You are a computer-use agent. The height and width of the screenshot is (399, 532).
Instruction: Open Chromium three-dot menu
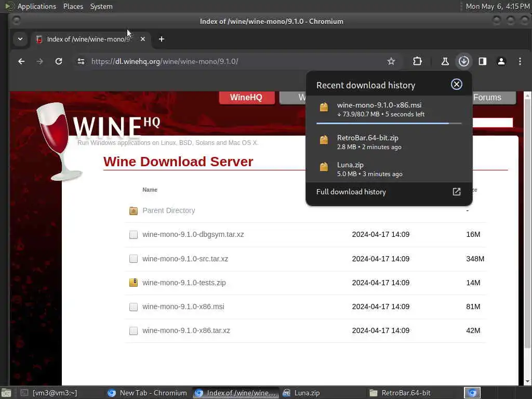(x=520, y=61)
